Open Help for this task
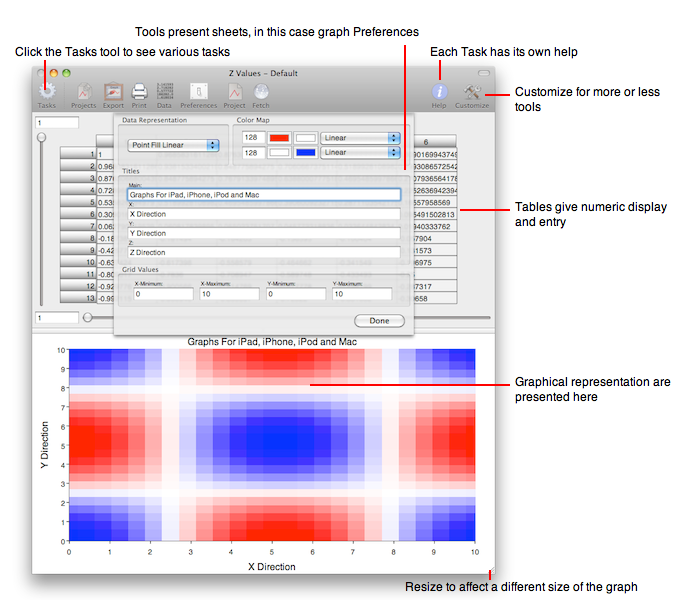This screenshot has width=700, height=600. [x=439, y=91]
